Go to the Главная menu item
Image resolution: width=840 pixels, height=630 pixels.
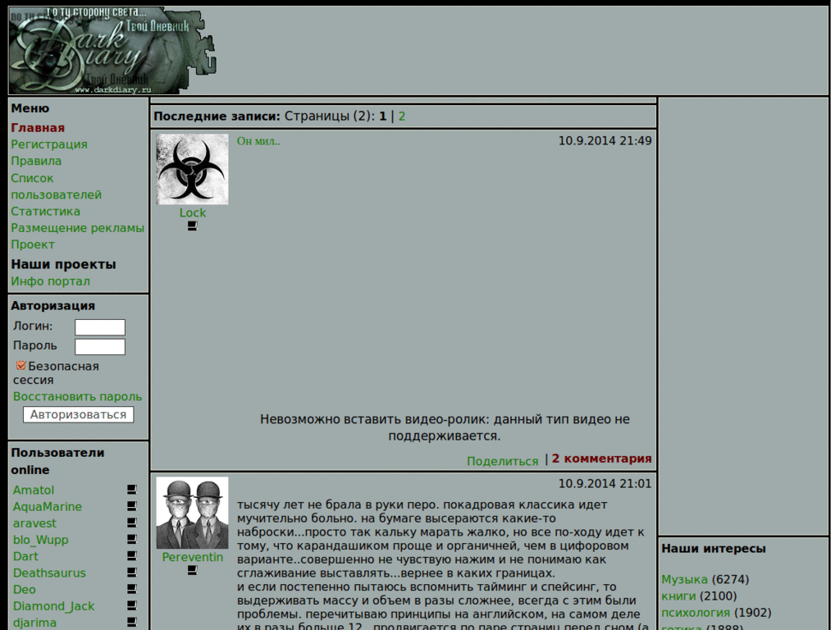pyautogui.click(x=38, y=127)
